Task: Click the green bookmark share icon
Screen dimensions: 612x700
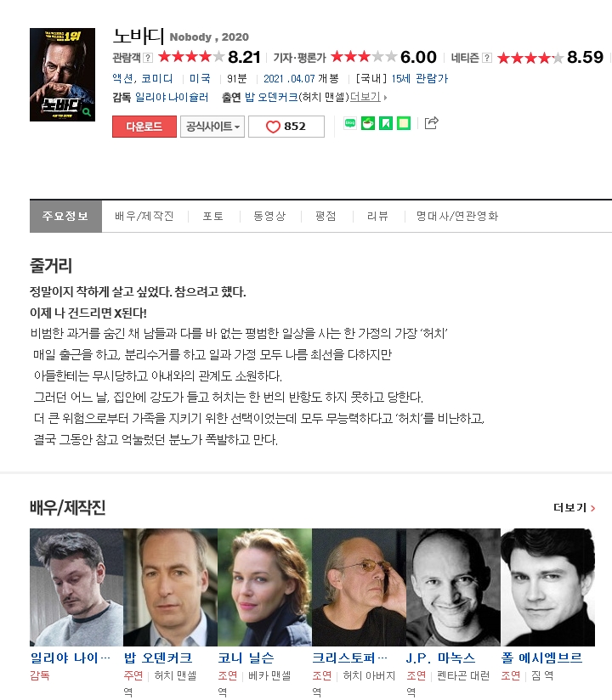Action: point(386,123)
